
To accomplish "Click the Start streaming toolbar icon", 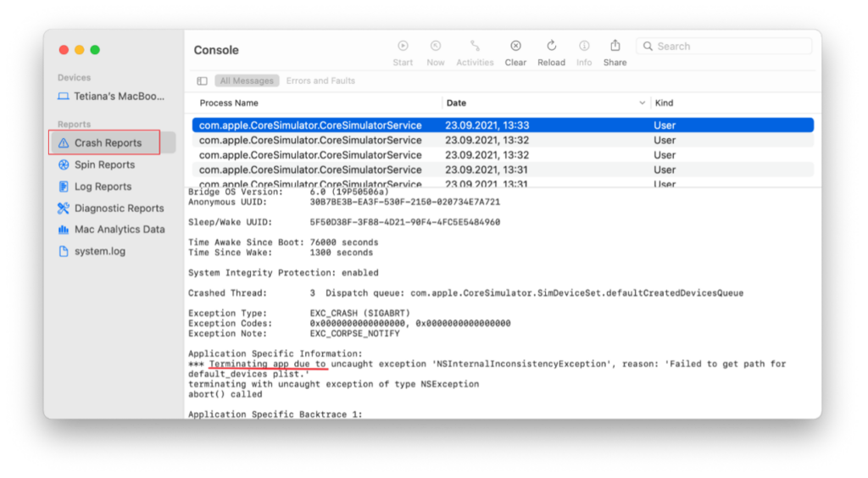I will 403,46.
